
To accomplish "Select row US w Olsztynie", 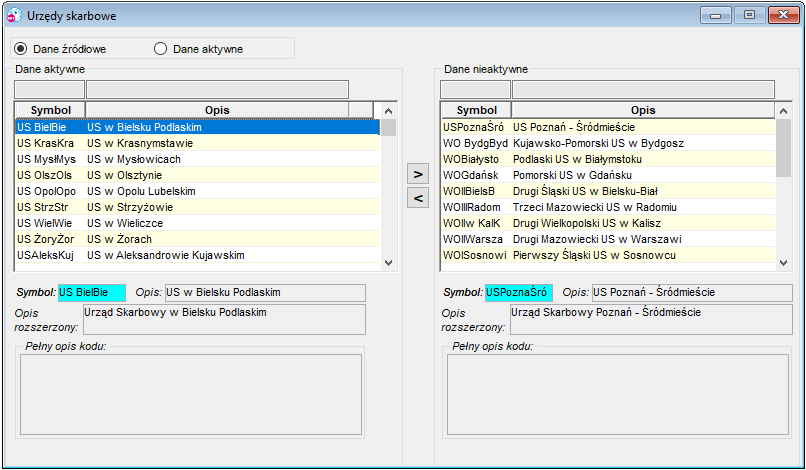I will pyautogui.click(x=198, y=175).
